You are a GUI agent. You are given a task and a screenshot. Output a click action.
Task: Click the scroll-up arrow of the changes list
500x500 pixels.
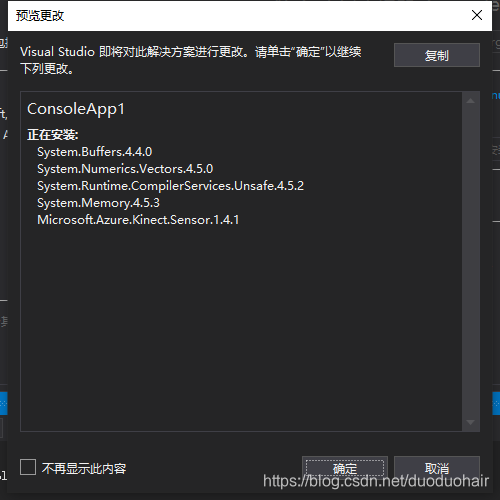(x=470, y=101)
